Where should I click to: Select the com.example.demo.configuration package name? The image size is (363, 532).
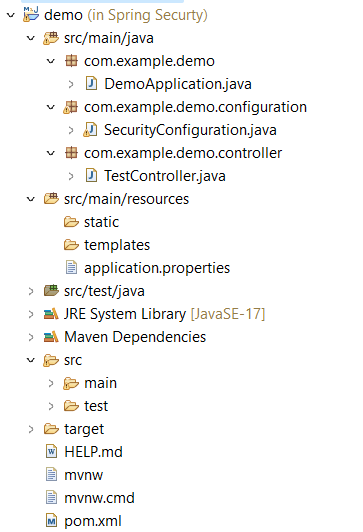pos(195,107)
